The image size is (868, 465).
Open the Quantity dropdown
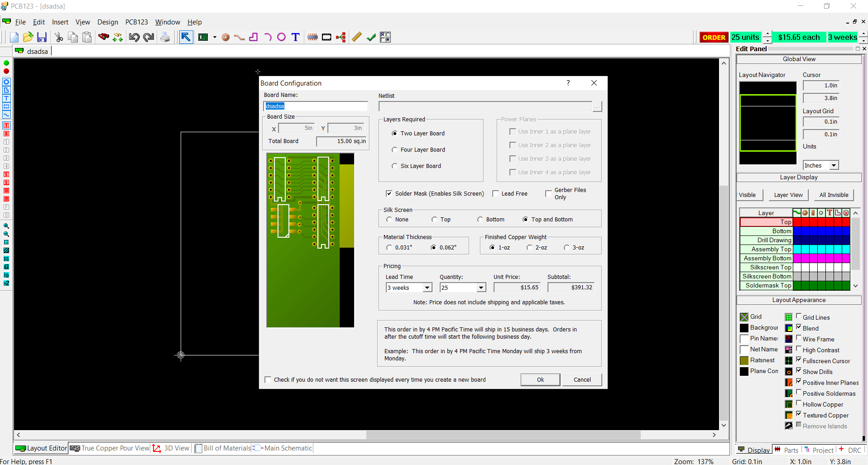[480, 287]
